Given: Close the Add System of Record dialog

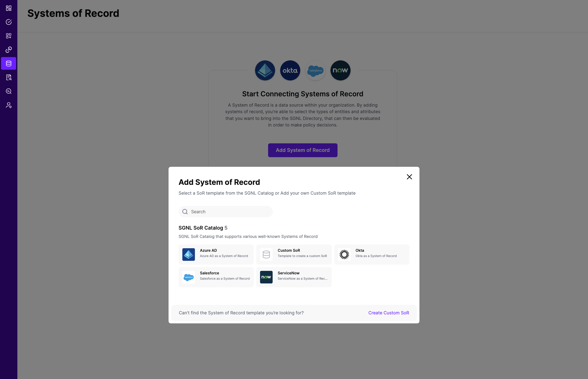Looking at the screenshot, I should point(409,177).
